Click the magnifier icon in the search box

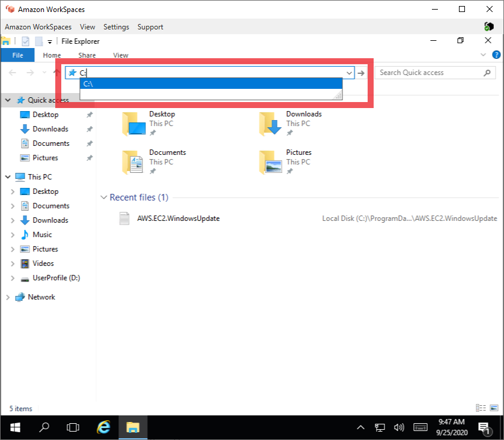tap(487, 73)
